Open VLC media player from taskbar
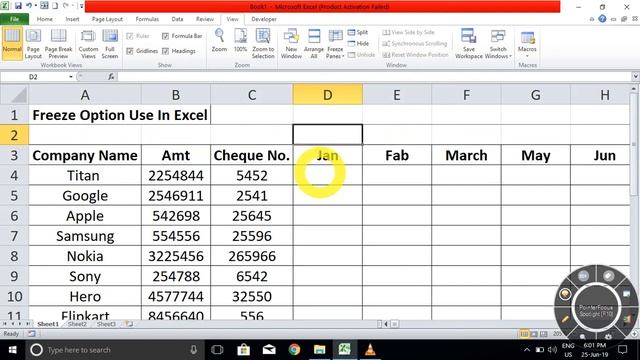The height and width of the screenshot is (360, 640). coord(370,350)
